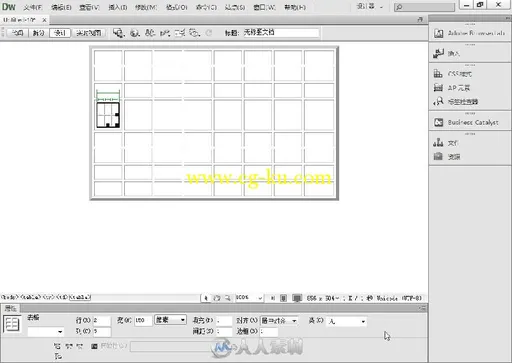Click the 宽 (Width) input field
Viewport: 512px width, 363px height.
pos(143,320)
